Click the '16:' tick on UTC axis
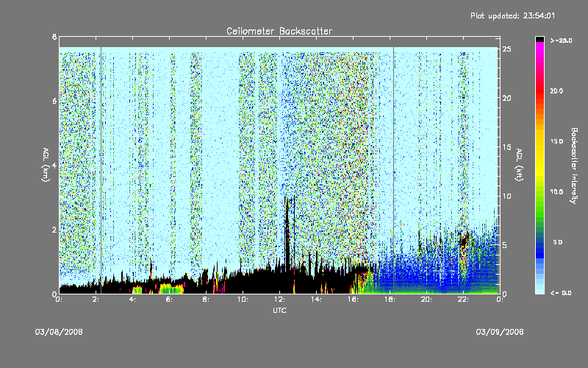 click(353, 300)
